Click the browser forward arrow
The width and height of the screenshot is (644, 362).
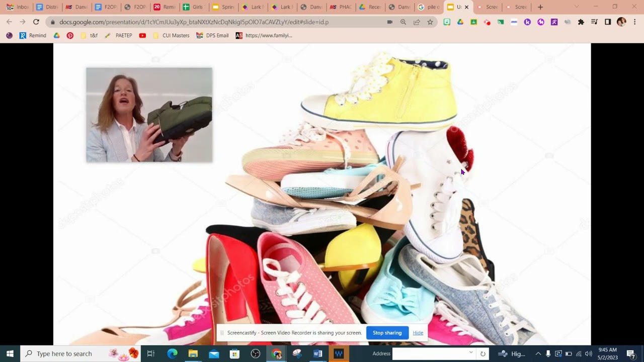click(23, 22)
